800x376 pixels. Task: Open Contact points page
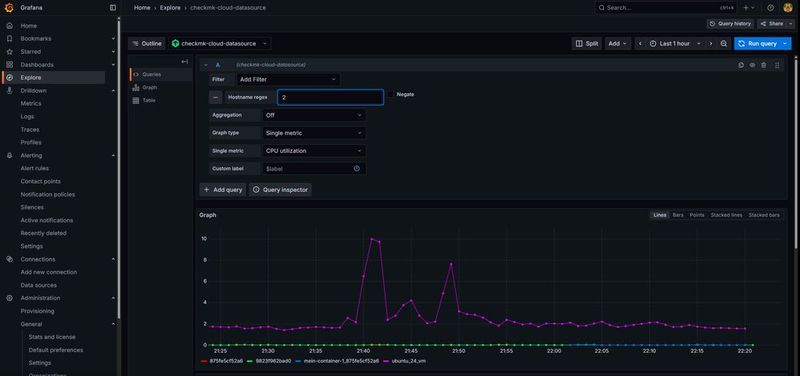pyautogui.click(x=40, y=181)
